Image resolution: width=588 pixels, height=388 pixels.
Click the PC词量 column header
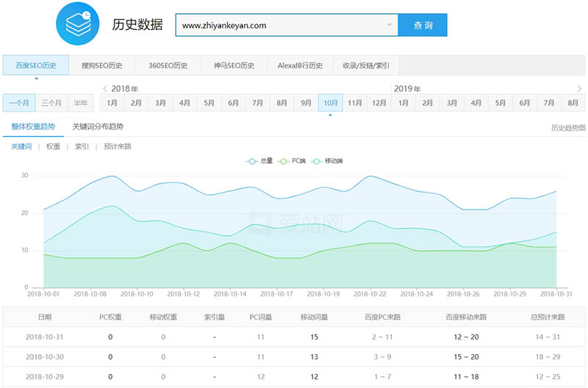click(x=261, y=317)
